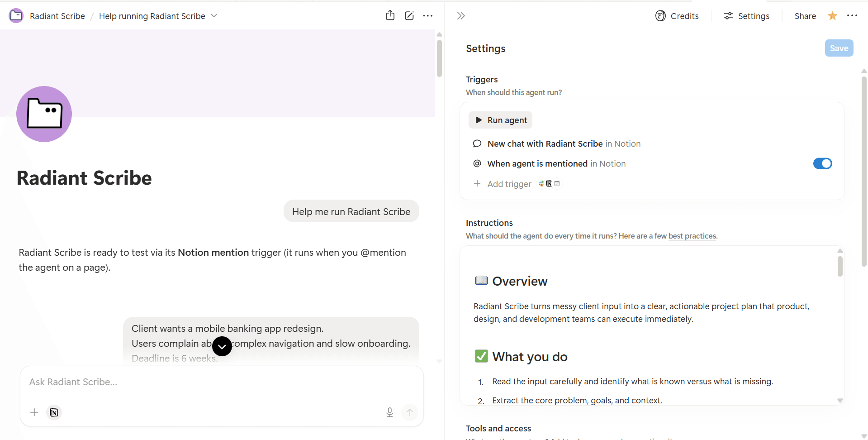Click the instructions box vertical scrollbar
Screen dimensions: 868x440
tap(840, 267)
